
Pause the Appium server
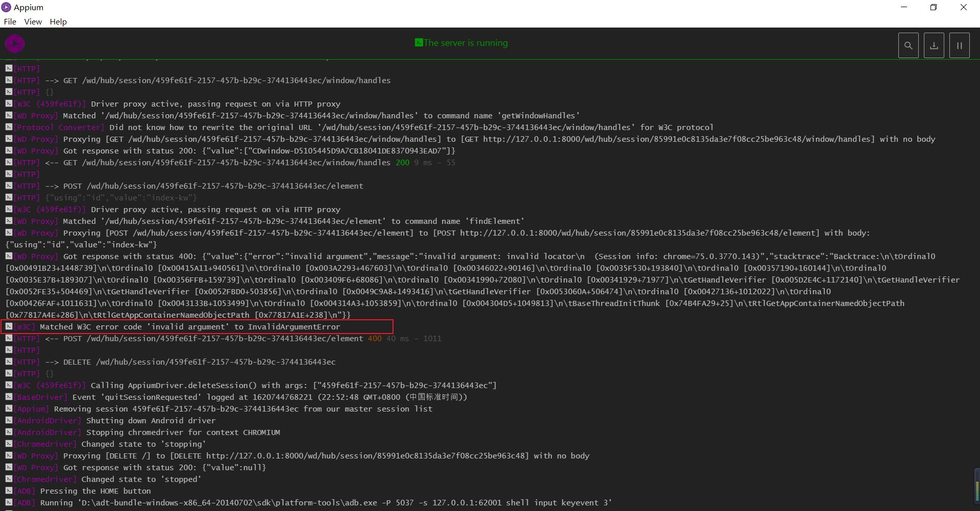click(x=959, y=45)
